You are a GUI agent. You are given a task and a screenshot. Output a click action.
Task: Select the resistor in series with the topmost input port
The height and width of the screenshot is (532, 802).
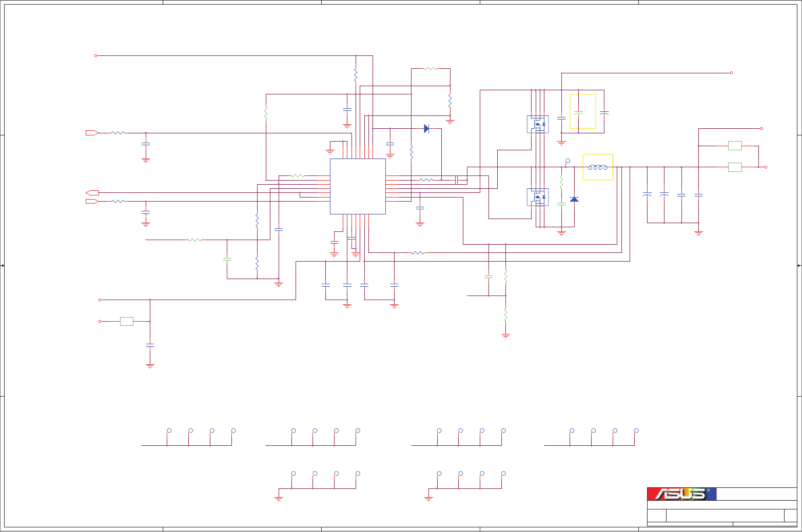point(118,133)
